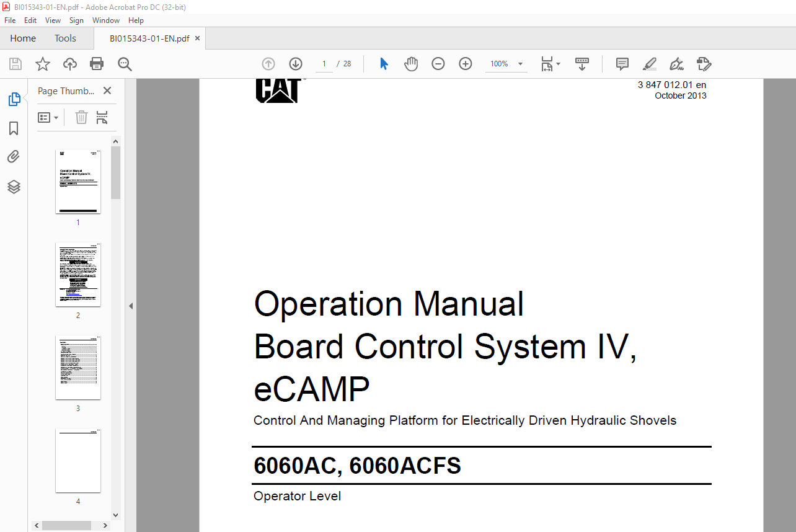
Task: Bookmark the file with the star icon
Action: click(42, 64)
